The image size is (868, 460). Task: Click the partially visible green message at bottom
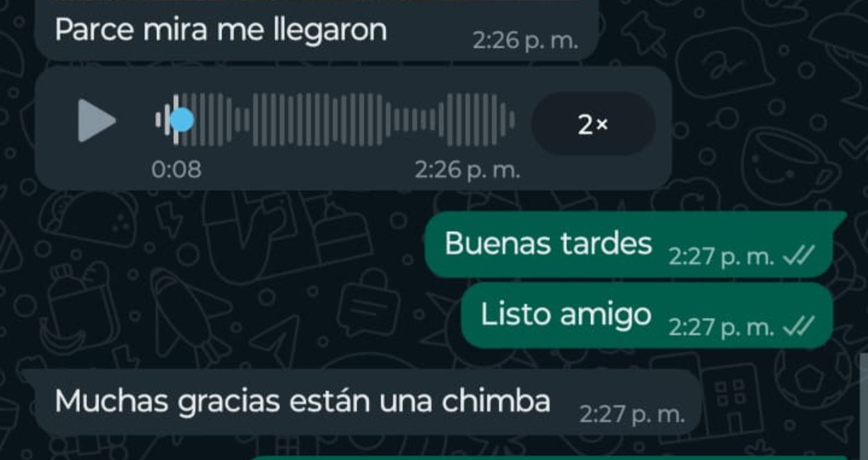549,458
